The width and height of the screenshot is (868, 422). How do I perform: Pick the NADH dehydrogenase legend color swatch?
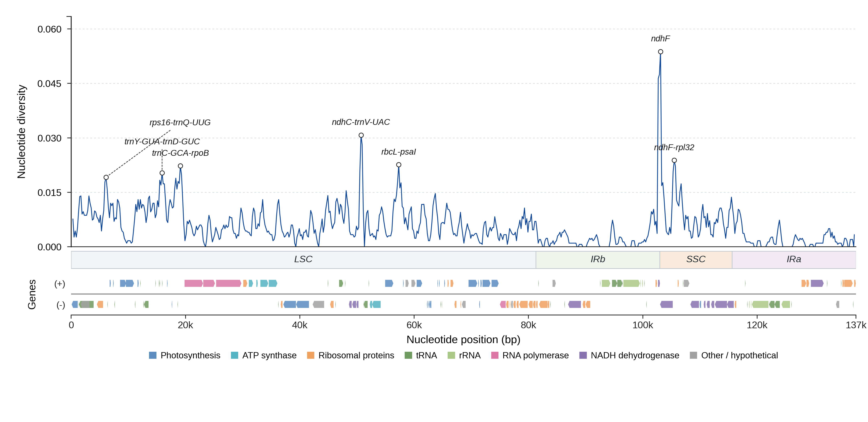click(583, 355)
